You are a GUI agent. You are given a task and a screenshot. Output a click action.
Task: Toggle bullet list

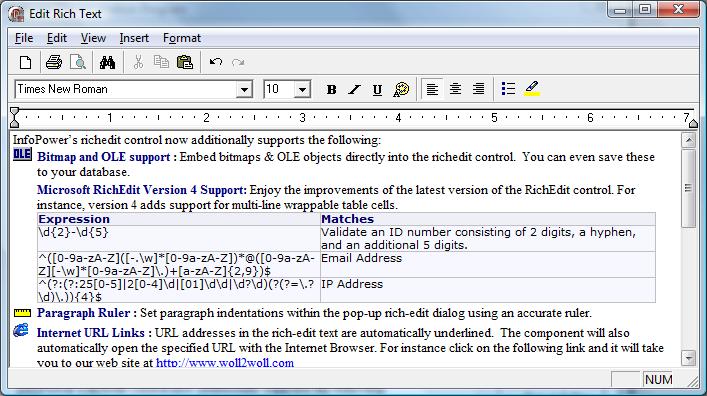pos(508,89)
